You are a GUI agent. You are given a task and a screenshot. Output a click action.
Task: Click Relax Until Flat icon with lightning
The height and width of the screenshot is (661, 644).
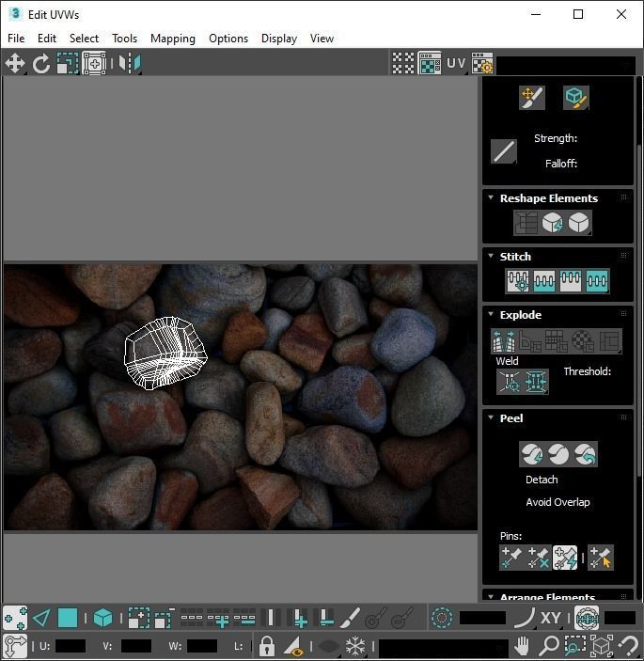552,222
